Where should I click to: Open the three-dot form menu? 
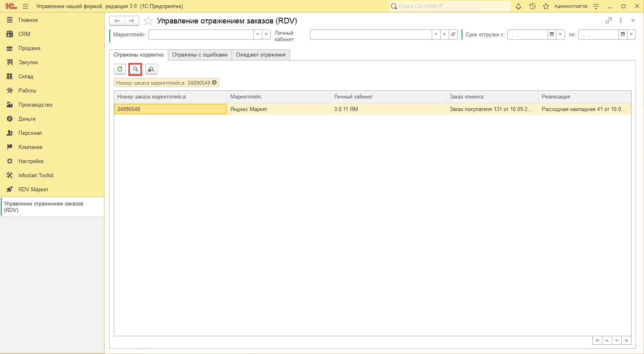click(621, 21)
